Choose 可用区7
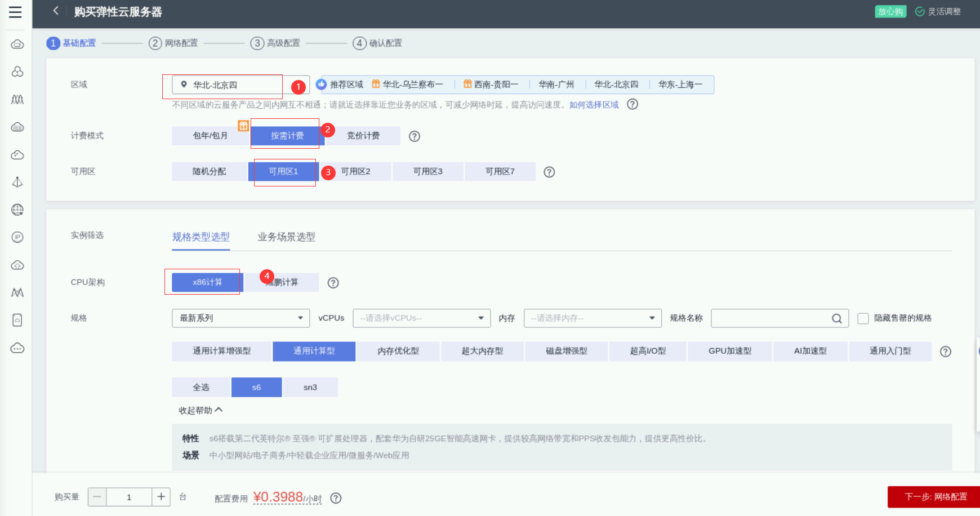The width and height of the screenshot is (980, 516). coord(500,171)
